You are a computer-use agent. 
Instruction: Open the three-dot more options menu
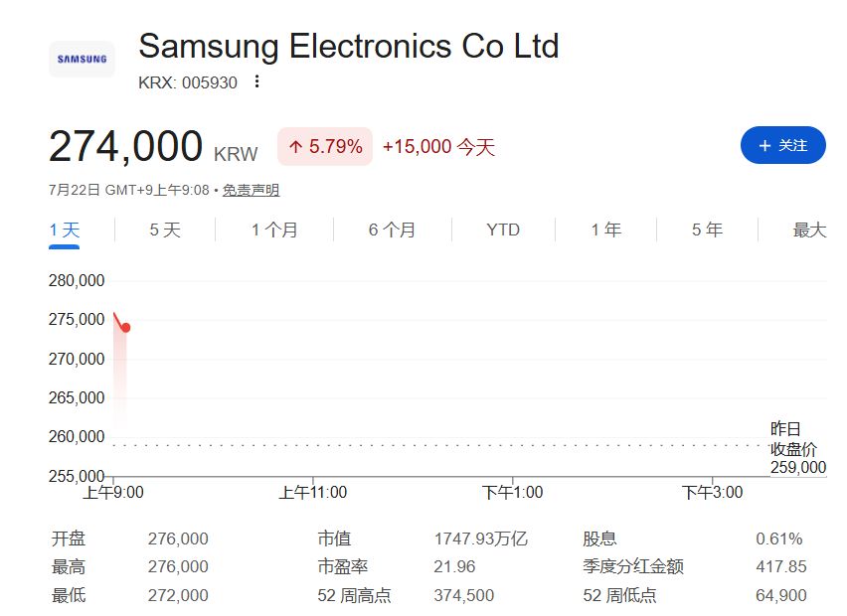click(257, 81)
